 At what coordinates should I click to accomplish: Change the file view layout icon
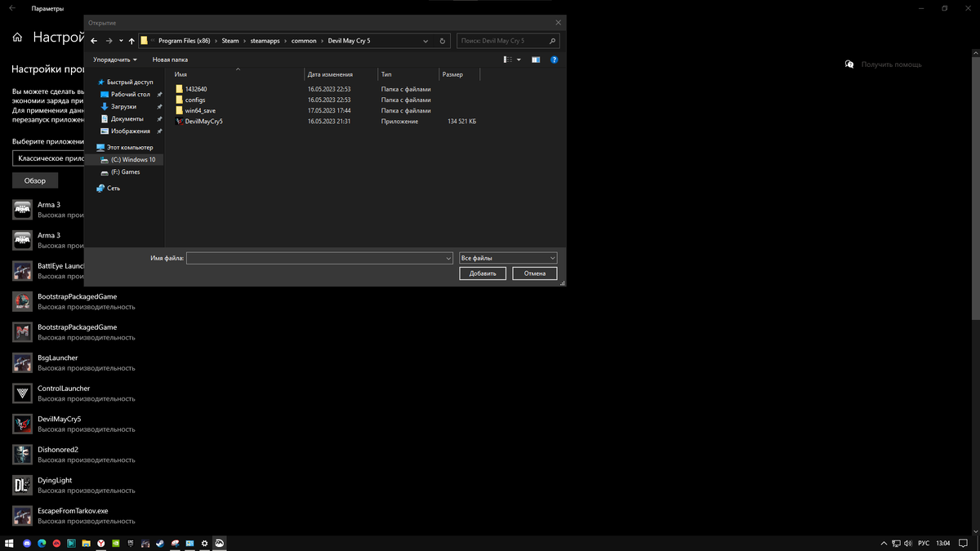pyautogui.click(x=508, y=60)
